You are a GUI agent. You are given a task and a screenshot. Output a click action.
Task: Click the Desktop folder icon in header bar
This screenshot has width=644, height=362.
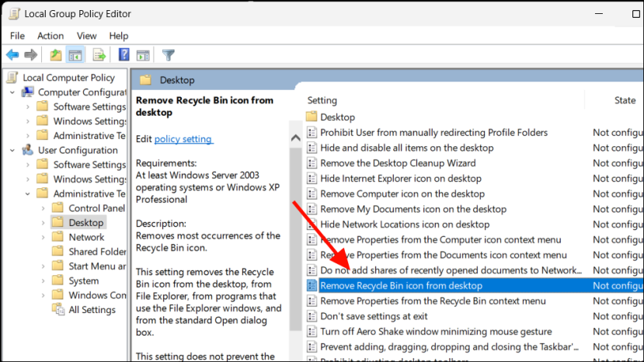coord(145,80)
